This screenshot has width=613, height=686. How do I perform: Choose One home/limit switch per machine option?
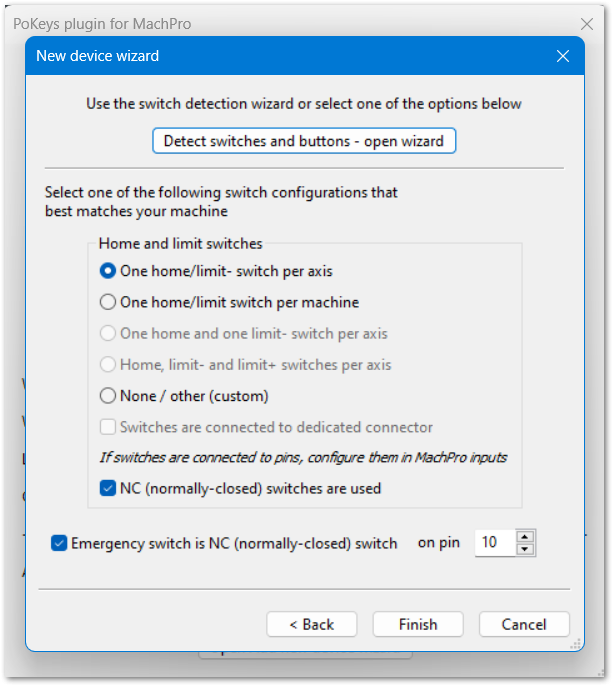108,302
